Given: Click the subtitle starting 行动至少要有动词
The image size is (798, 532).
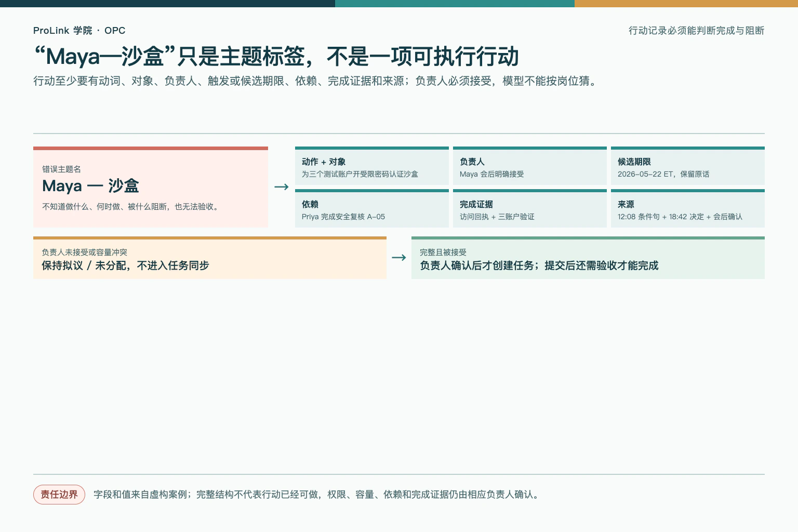Looking at the screenshot, I should coord(316,81).
